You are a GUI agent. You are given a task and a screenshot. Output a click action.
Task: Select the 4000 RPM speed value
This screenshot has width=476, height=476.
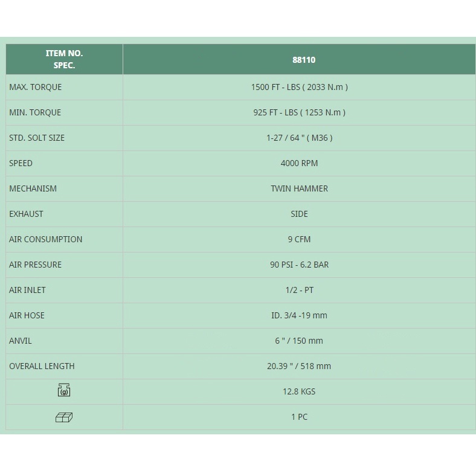[299, 163]
